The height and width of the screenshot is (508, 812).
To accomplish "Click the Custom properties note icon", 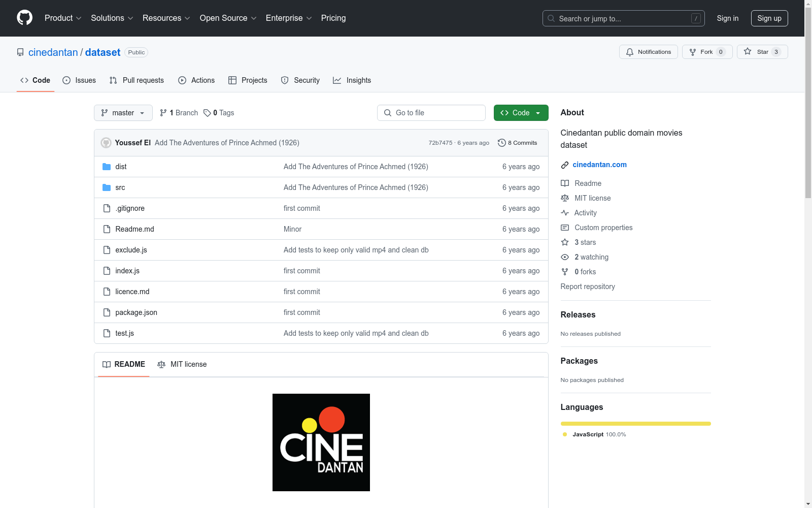I will pyautogui.click(x=565, y=228).
